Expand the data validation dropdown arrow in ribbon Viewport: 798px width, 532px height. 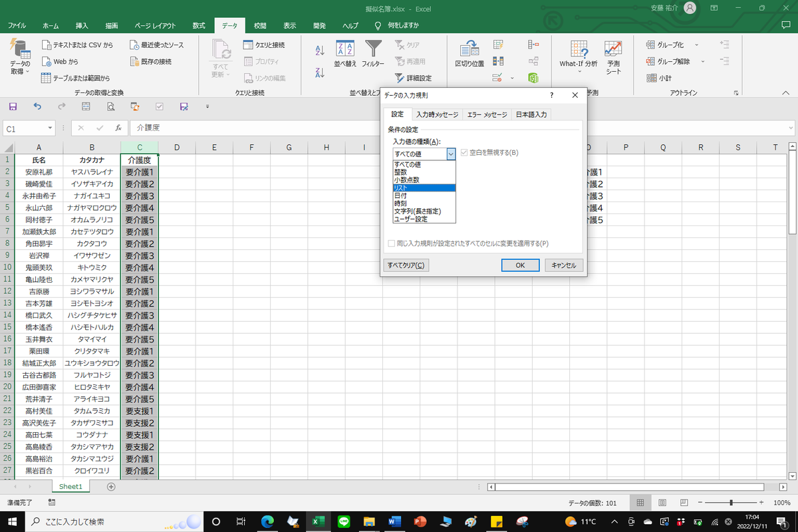[x=512, y=78]
